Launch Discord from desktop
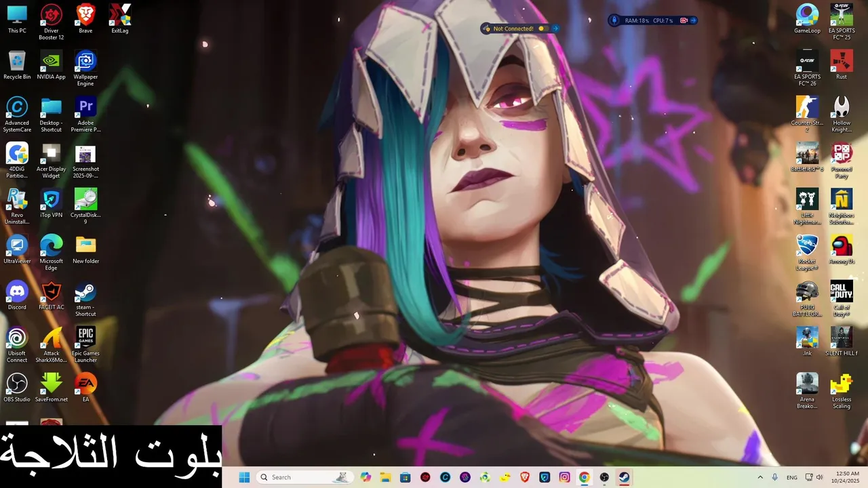Image resolution: width=868 pixels, height=488 pixels. [x=17, y=296]
